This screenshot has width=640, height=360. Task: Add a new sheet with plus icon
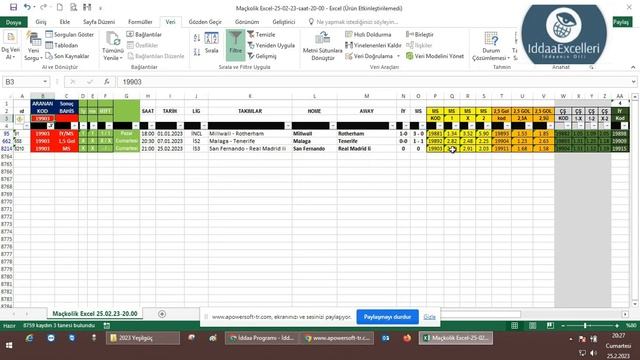(x=162, y=314)
